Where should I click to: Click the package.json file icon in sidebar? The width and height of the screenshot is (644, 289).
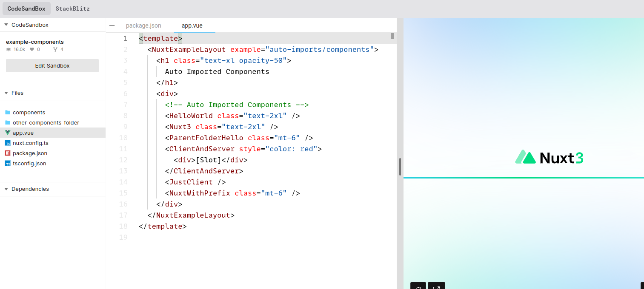coord(8,153)
